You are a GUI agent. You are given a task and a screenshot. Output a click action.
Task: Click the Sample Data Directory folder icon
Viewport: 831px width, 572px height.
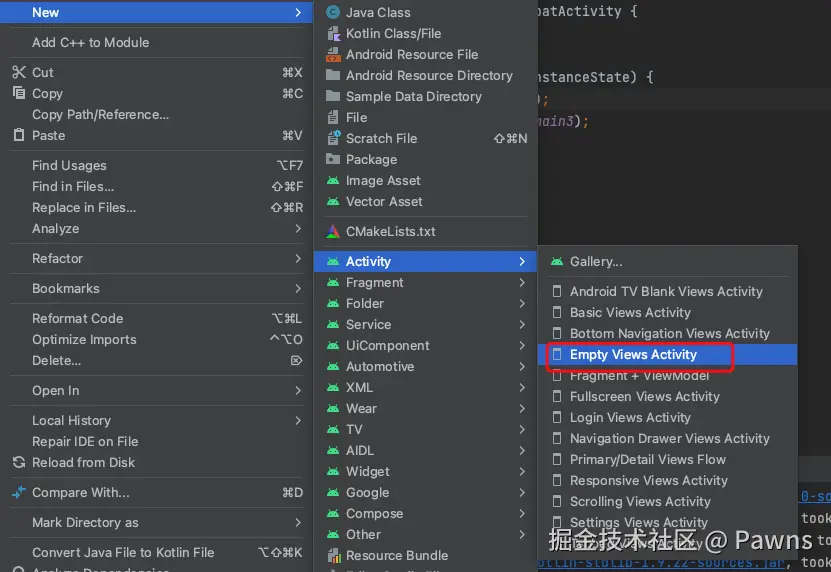point(333,96)
